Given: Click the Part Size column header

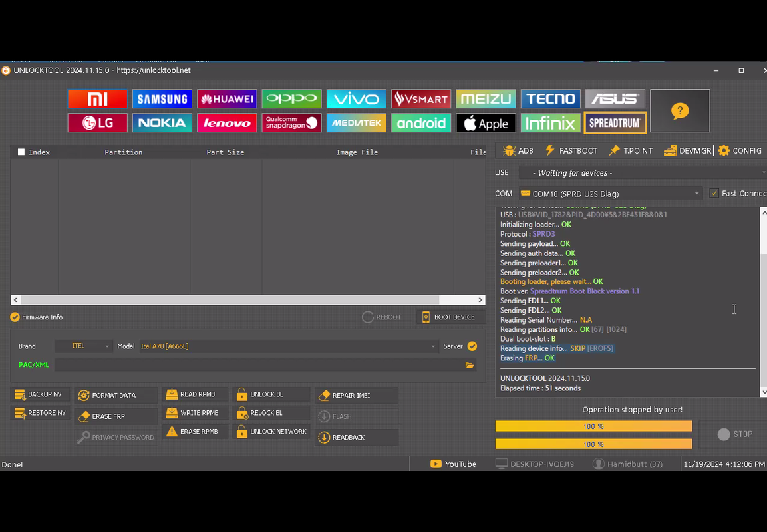Looking at the screenshot, I should [225, 152].
